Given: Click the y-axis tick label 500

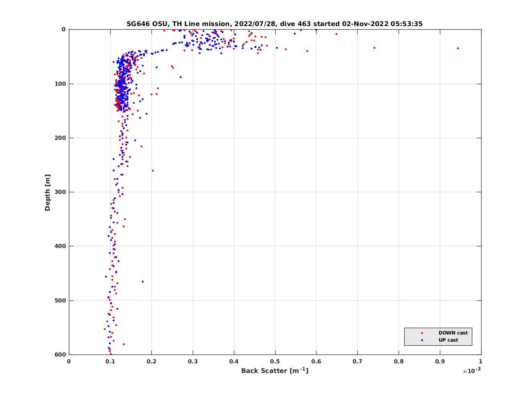Looking at the screenshot, I should [60, 300].
